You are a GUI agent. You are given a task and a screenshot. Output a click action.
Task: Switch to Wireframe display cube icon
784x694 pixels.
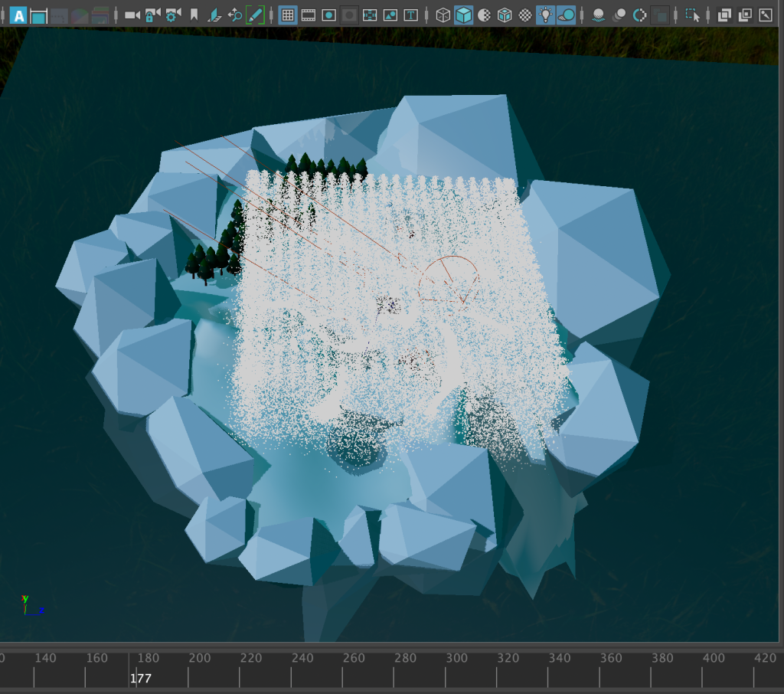443,15
